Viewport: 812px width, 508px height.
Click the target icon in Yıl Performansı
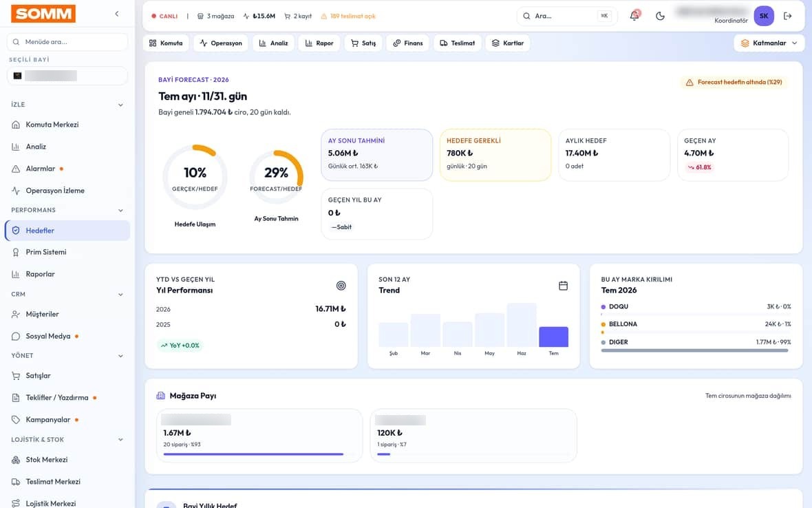tap(341, 286)
